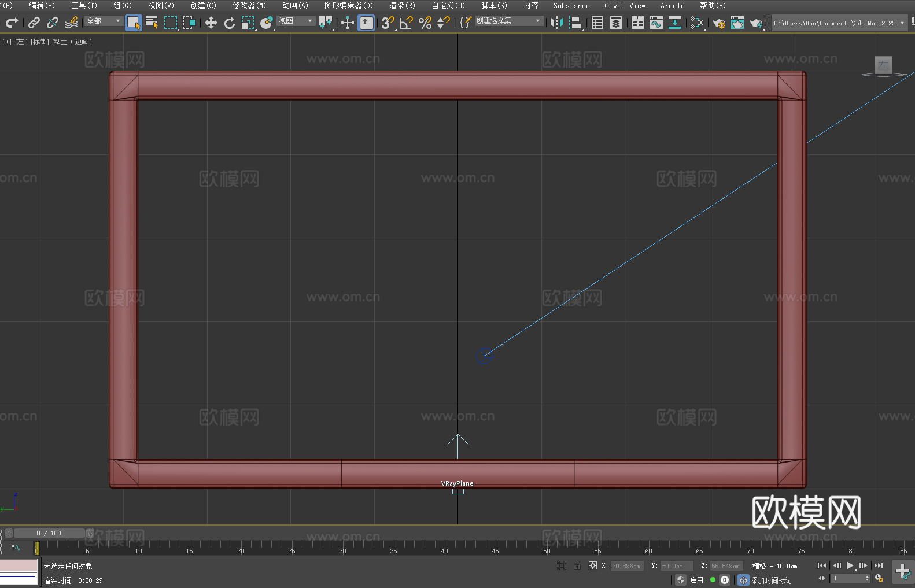Toggle Angle Snap
This screenshot has height=588, width=915.
point(407,23)
